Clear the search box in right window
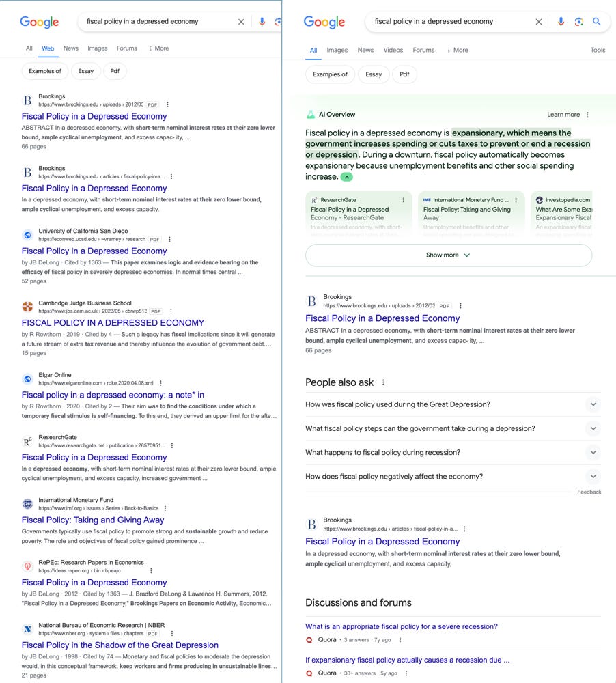This screenshot has height=683, width=616. [x=539, y=22]
